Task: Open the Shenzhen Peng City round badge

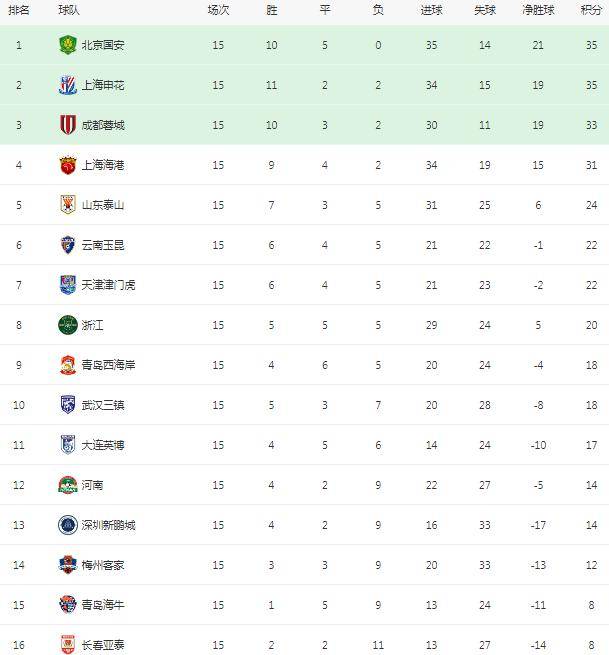Action: click(68, 525)
